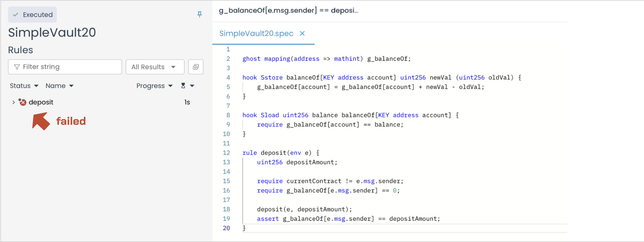The width and height of the screenshot is (644, 242).
Task: Click the green checkmark in the Executed badge
Action: coord(16,15)
